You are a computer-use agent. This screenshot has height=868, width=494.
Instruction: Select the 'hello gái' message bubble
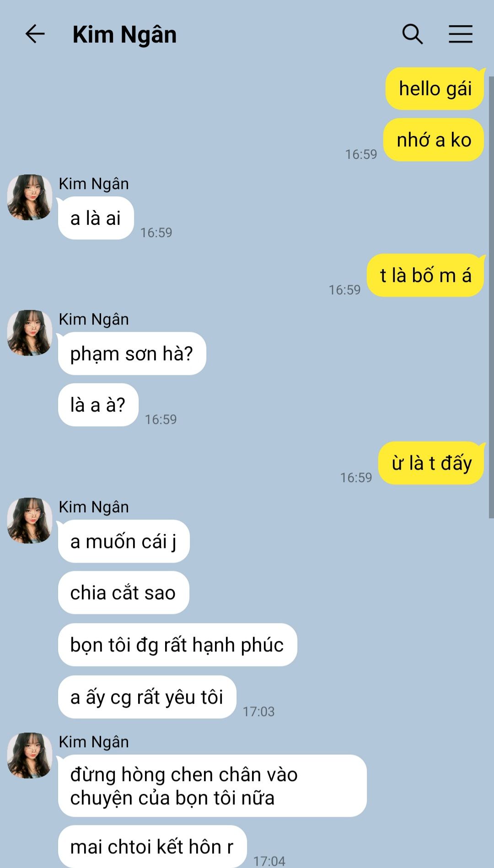click(435, 89)
